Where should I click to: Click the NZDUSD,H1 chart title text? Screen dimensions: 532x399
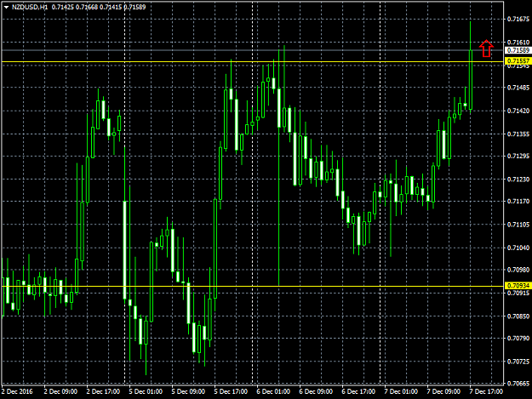point(30,7)
